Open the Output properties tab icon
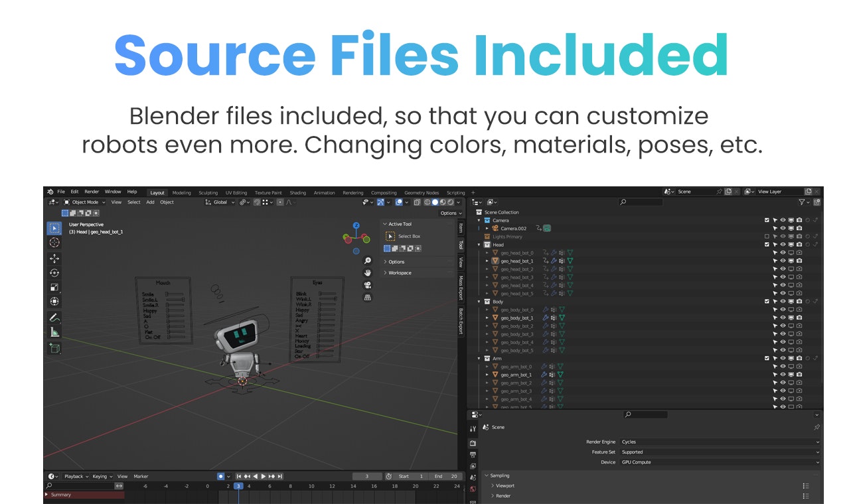This screenshot has height=504, width=843. (x=473, y=455)
